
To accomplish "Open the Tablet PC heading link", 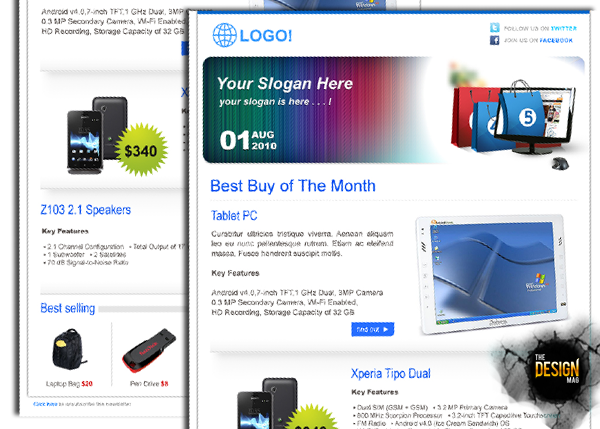I will [234, 215].
